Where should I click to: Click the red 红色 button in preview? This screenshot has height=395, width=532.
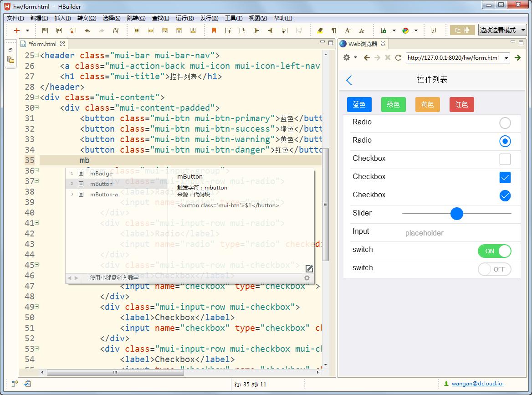(461, 104)
